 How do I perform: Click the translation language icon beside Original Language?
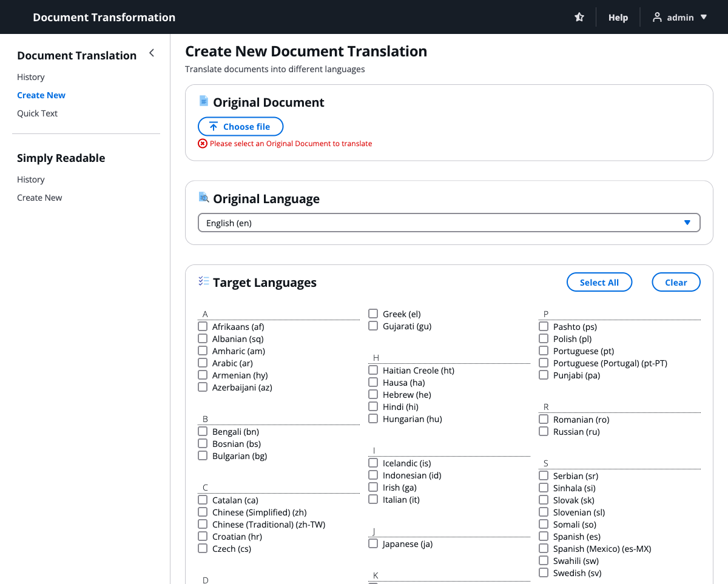[203, 197]
